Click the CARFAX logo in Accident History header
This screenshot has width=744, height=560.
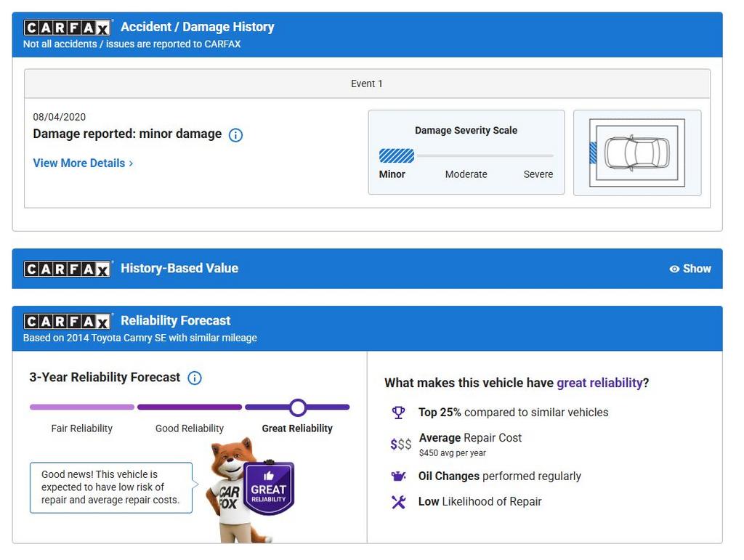[x=67, y=28]
